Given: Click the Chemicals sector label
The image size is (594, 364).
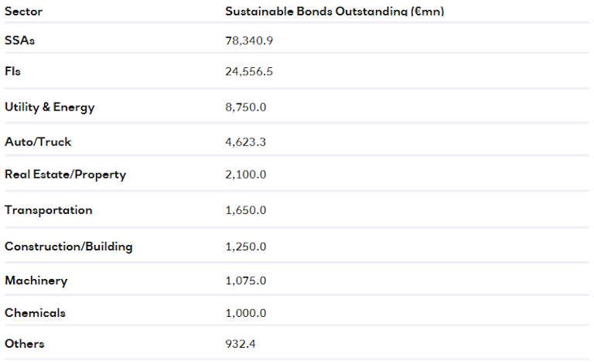Looking at the screenshot, I should [x=35, y=313].
